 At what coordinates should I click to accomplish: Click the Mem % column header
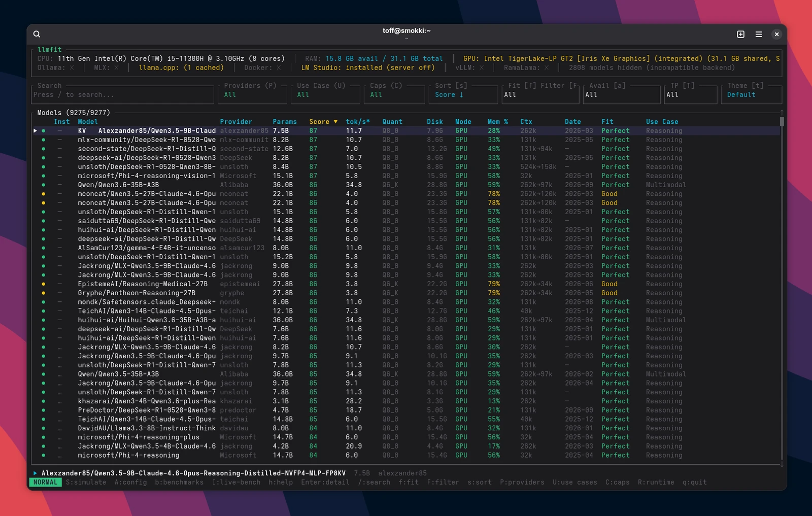tap(498, 122)
